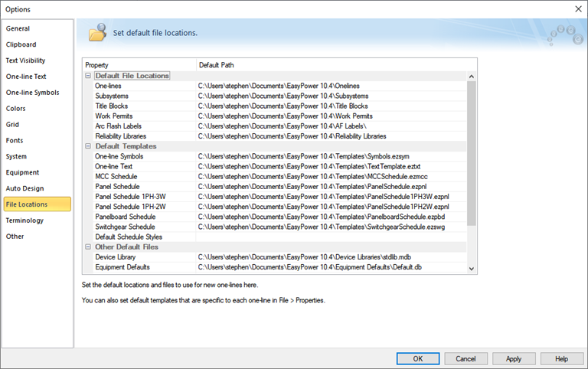The image size is (588, 369).
Task: Collapse the Other Default Files group
Action: tap(88, 247)
